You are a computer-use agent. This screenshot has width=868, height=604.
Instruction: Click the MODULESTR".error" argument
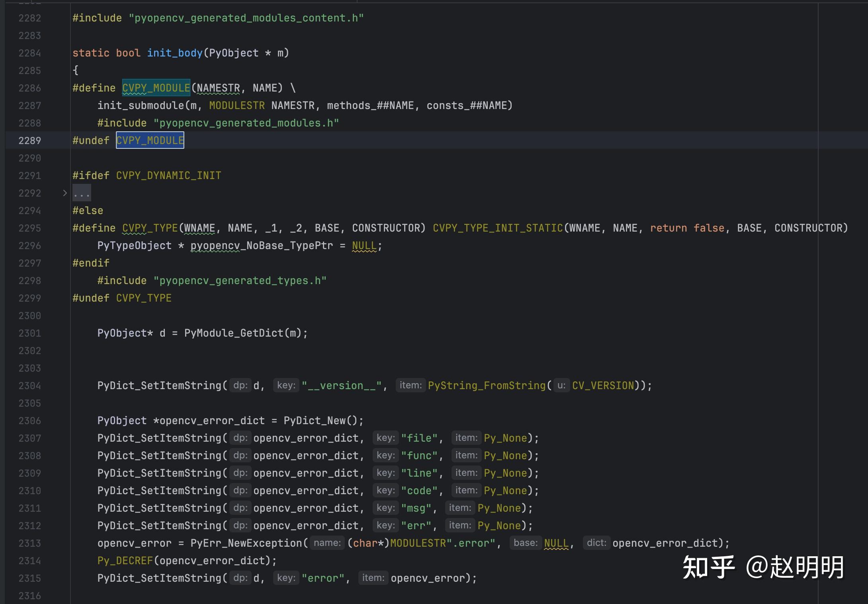(x=443, y=543)
